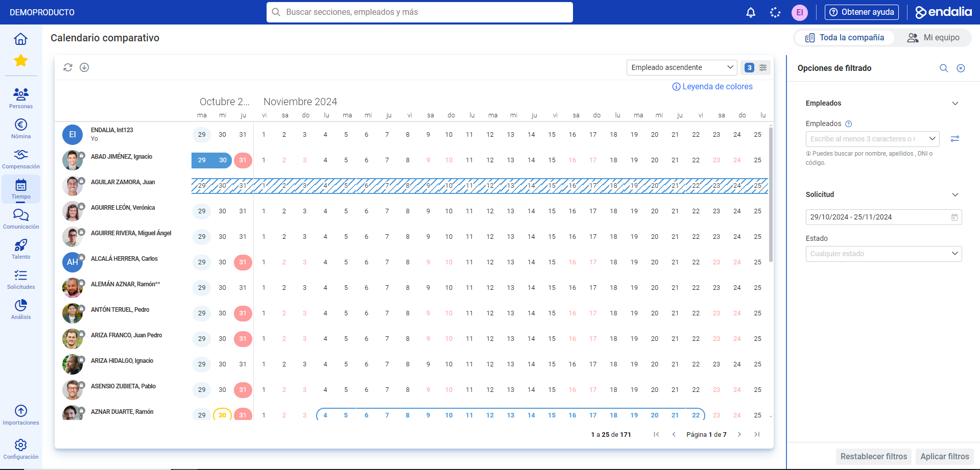Open the Talento section
The image size is (980, 470).
tap(21, 249)
